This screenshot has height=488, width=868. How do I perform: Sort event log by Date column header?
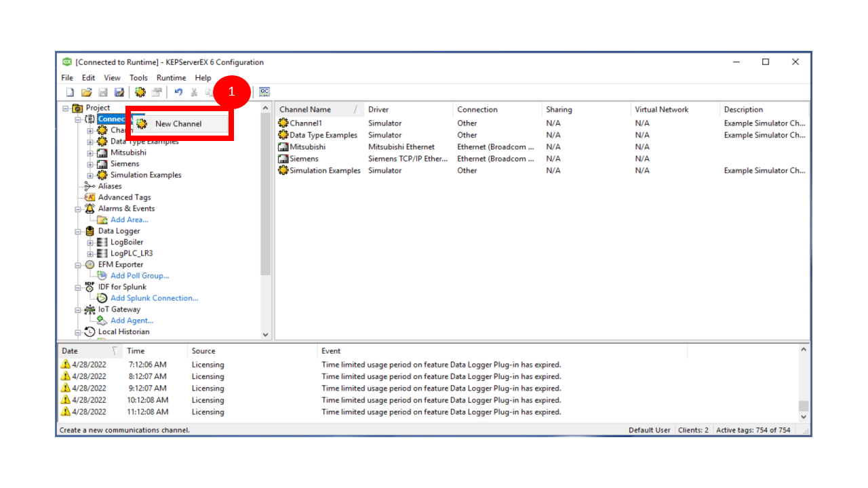(x=90, y=351)
